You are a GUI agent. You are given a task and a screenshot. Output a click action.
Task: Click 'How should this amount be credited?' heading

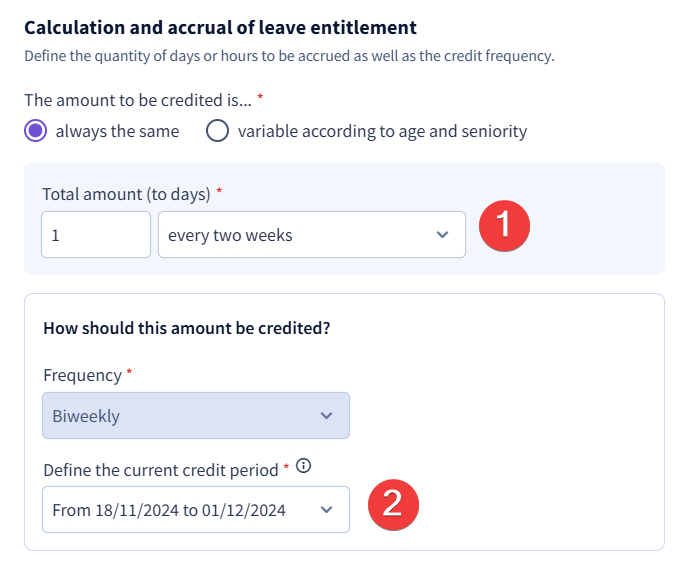point(187,328)
